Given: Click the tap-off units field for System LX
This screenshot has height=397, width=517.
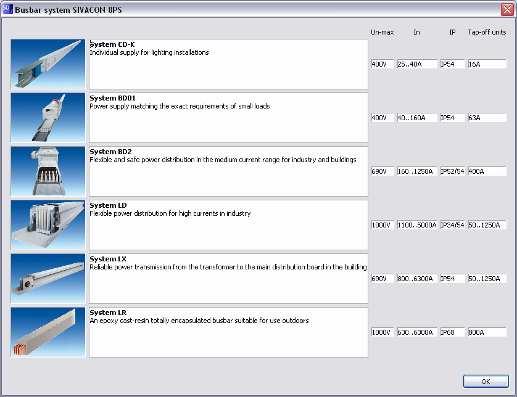Looking at the screenshot, I should (487, 278).
